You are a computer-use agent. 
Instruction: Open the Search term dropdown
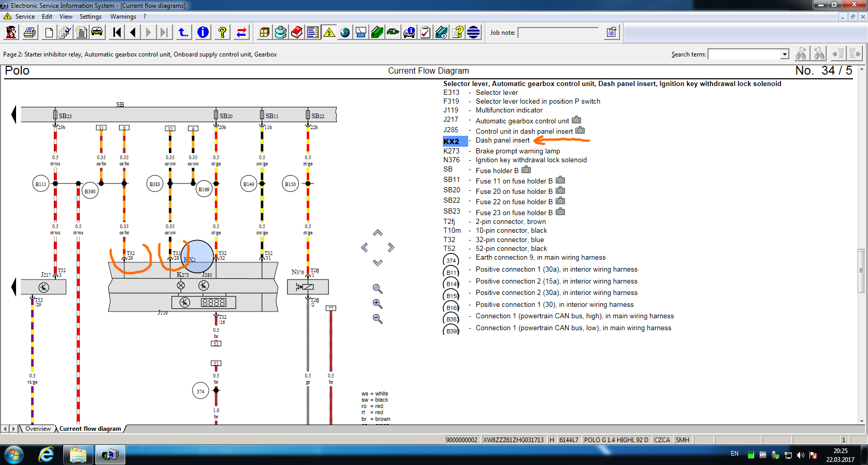pyautogui.click(x=785, y=54)
